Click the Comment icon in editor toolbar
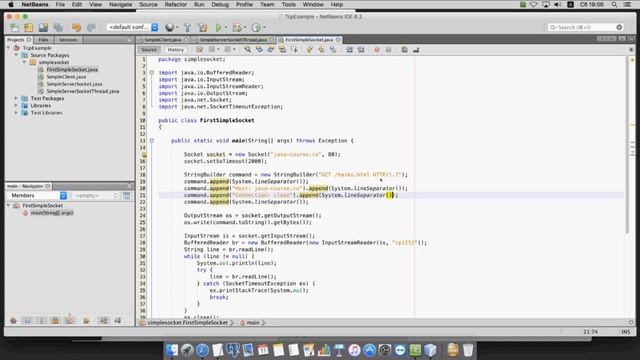Image resolution: width=640 pixels, height=360 pixels. [x=404, y=50]
